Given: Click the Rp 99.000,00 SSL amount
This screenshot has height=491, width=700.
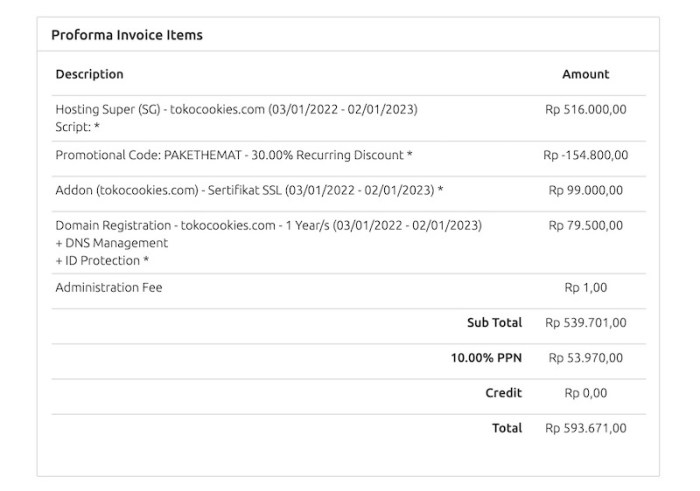Looking at the screenshot, I should [x=585, y=190].
